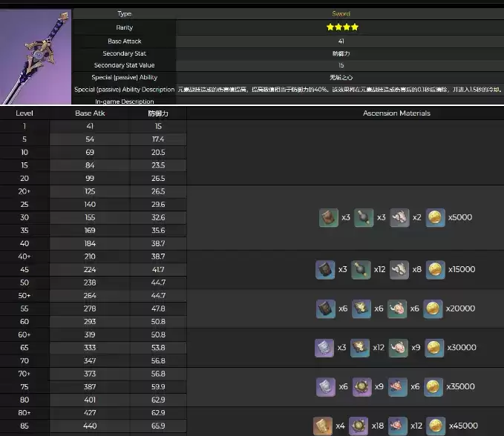The height and width of the screenshot is (436, 504).
Task: Click the Mora coin icon beside x30000
Action: pyautogui.click(x=433, y=347)
